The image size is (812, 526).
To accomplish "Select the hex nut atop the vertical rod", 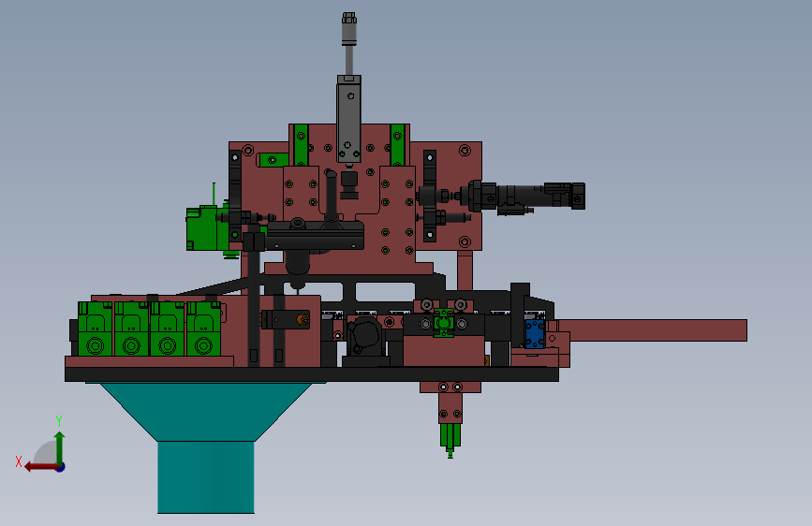I will tap(349, 18).
